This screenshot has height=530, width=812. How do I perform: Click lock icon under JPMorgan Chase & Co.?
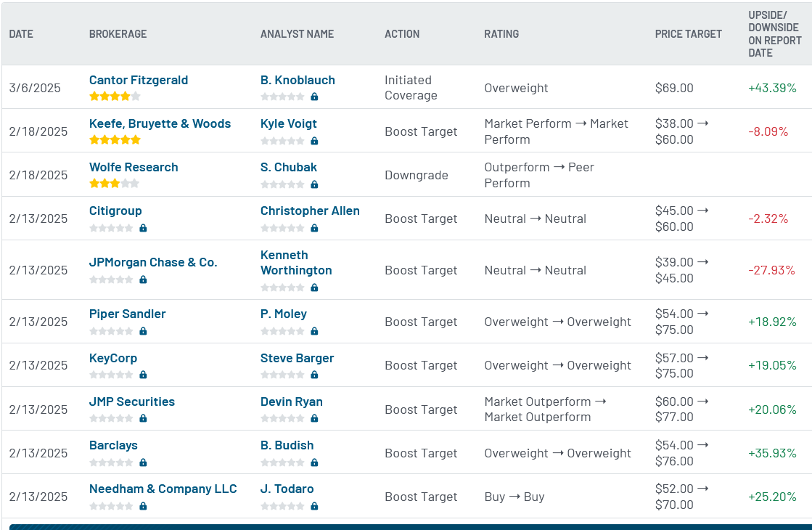[x=144, y=280]
